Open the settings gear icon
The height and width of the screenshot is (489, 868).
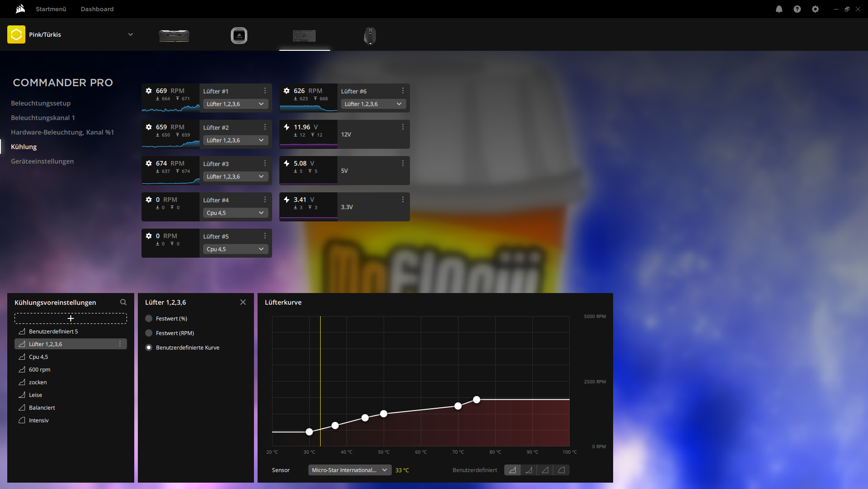coord(815,9)
